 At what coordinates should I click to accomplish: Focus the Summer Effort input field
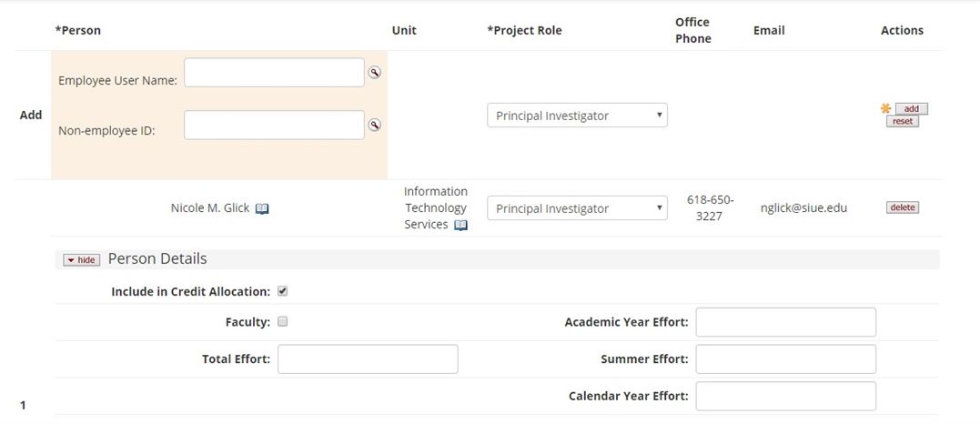click(785, 358)
